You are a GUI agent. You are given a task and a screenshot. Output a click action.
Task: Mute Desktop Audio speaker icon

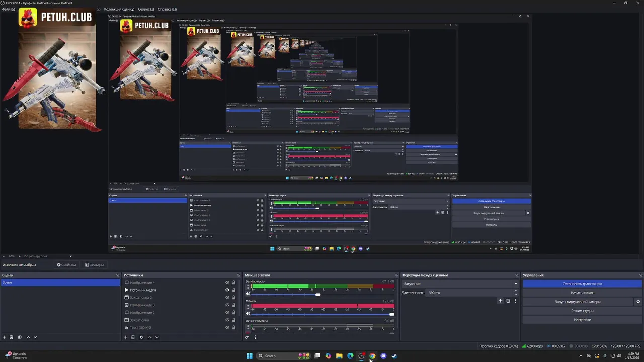click(x=248, y=294)
